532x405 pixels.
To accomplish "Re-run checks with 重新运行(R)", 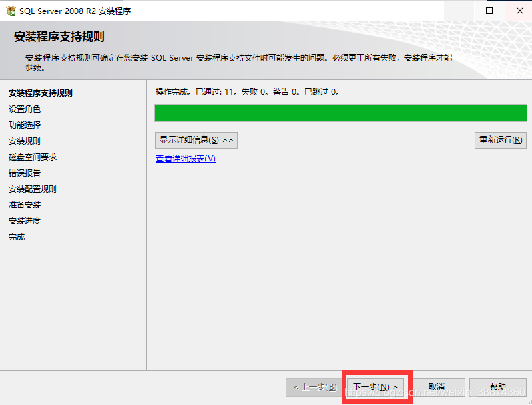I will [501, 140].
